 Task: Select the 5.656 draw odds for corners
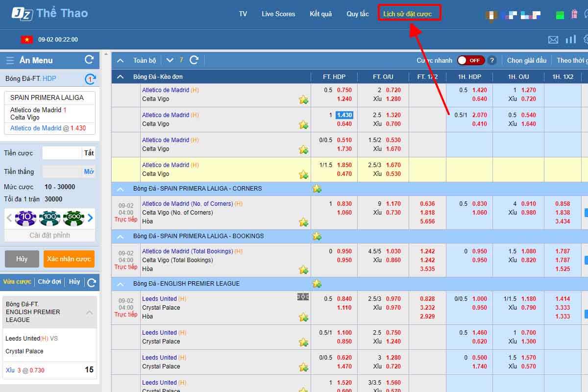(427, 221)
